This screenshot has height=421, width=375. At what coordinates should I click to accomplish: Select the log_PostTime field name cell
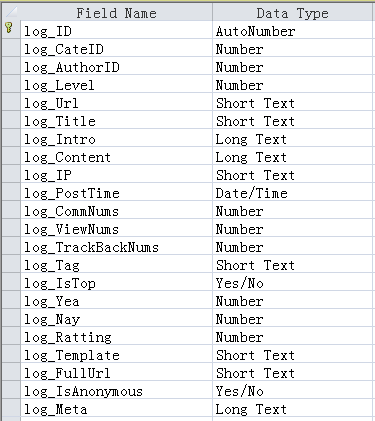(x=116, y=192)
